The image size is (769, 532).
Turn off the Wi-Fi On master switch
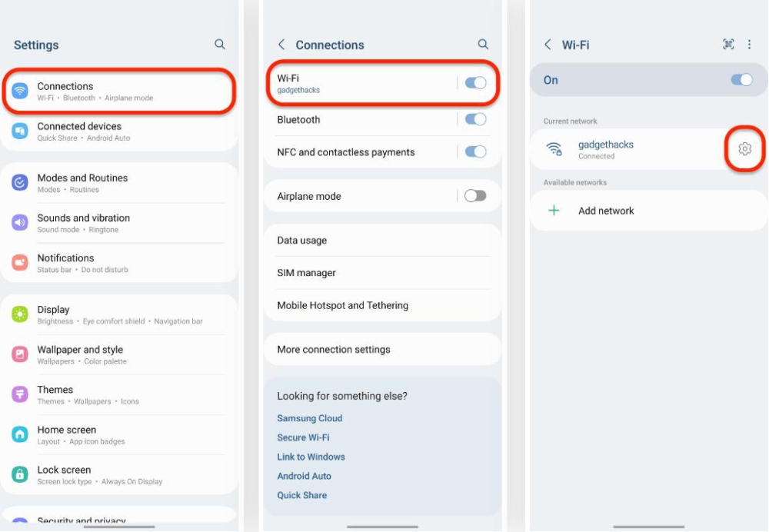click(741, 80)
